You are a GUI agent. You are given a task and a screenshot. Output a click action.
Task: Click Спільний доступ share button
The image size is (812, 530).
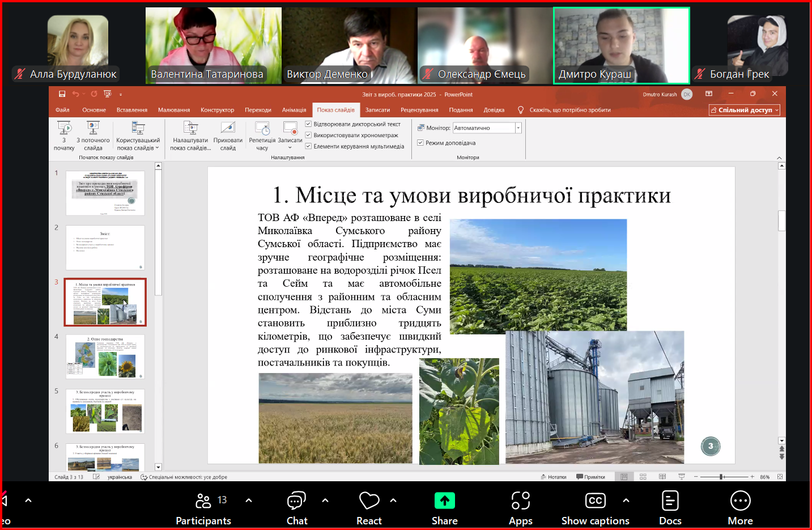tap(744, 110)
